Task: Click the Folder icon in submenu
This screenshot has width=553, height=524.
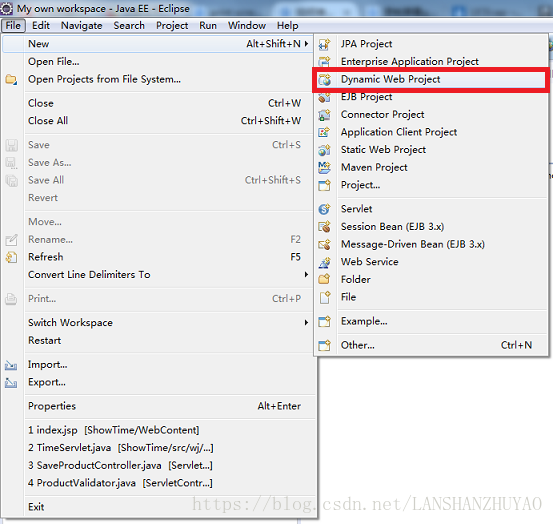Action: tap(324, 280)
